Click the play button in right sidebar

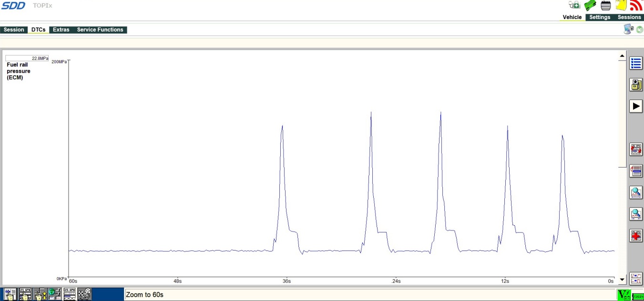point(636,106)
